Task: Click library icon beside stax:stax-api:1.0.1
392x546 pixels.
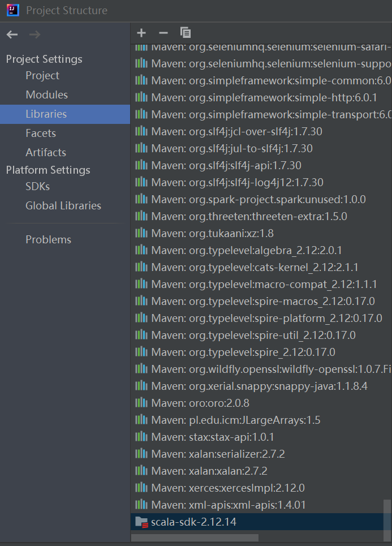Action: pyautogui.click(x=141, y=437)
